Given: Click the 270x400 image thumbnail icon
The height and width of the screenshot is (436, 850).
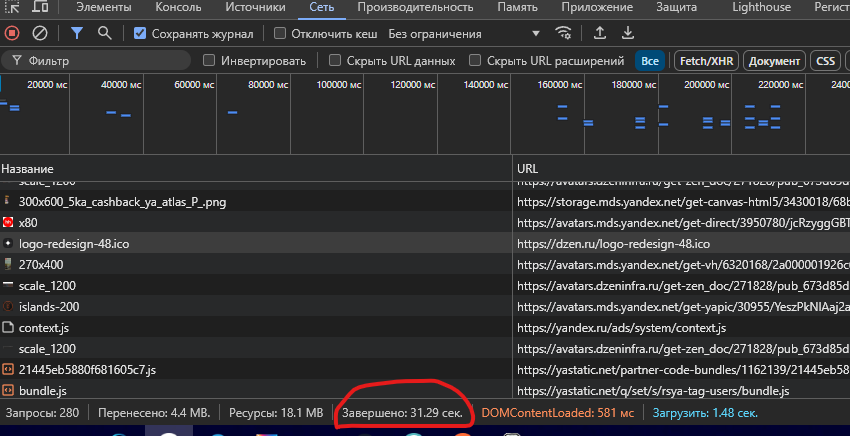Looking at the screenshot, I should (8, 264).
